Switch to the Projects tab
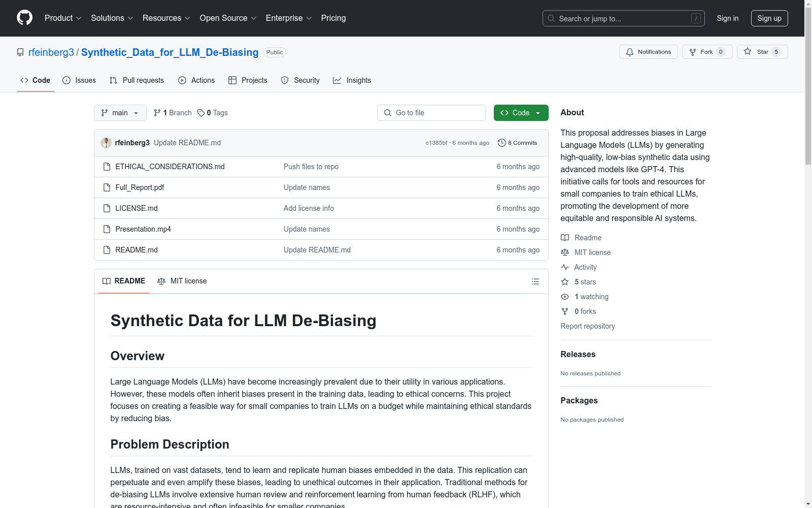The height and width of the screenshot is (508, 812). [x=248, y=80]
